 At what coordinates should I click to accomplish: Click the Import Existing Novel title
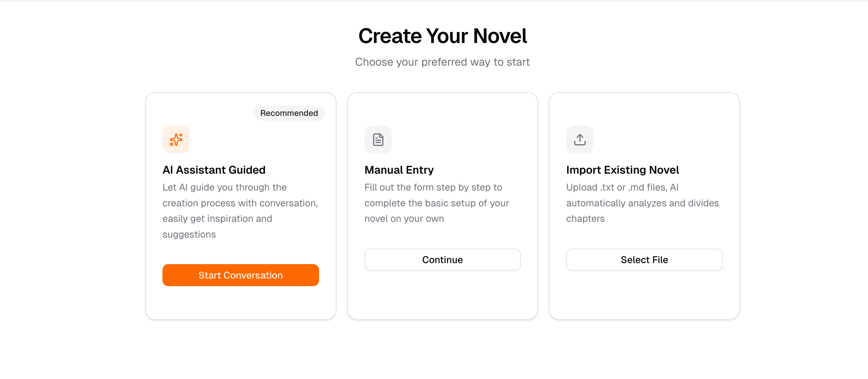[622, 170]
